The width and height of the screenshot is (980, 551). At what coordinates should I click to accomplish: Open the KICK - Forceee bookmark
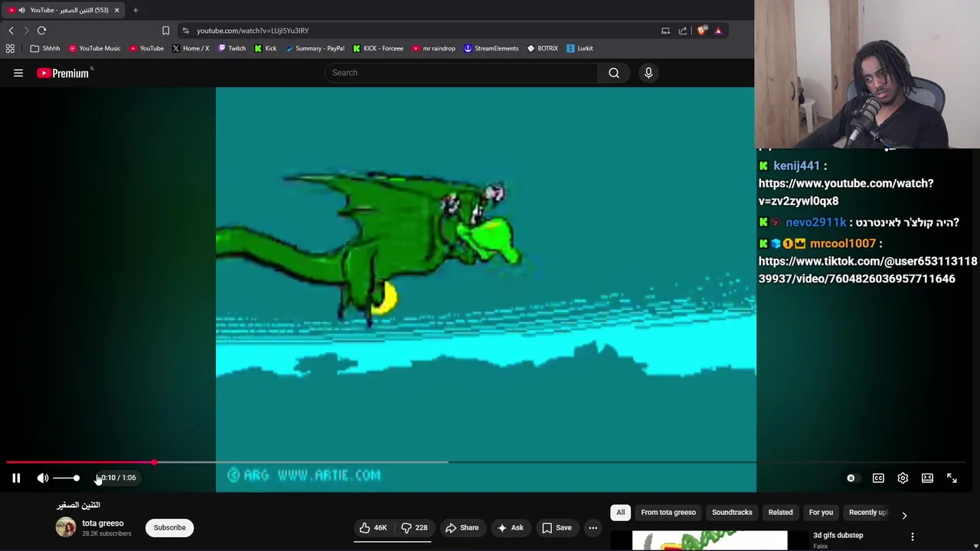(378, 48)
